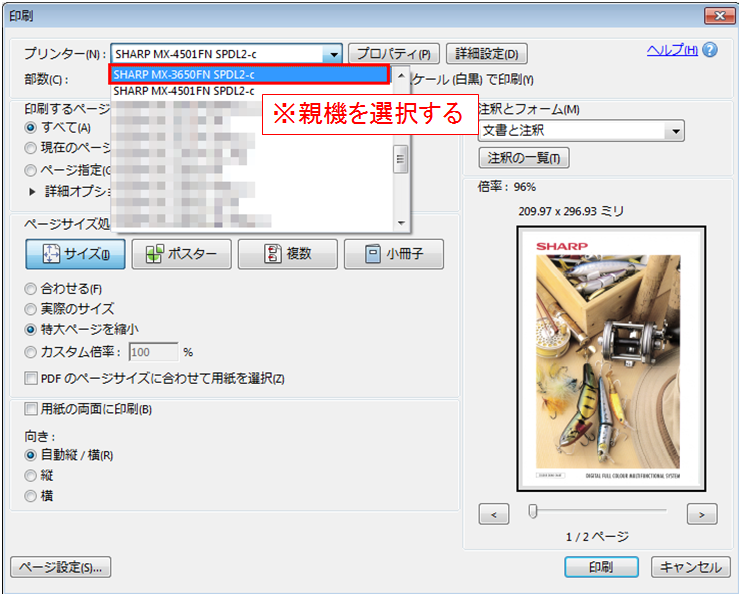Screen dimensions: 743x600
Task: Select SHARP MX-3650FN SPDL2-c from printer list
Action: [249, 74]
